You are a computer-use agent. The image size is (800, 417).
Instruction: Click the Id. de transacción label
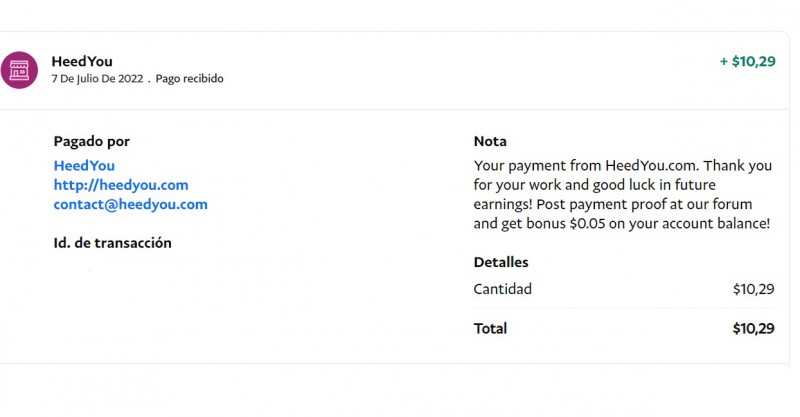click(112, 243)
